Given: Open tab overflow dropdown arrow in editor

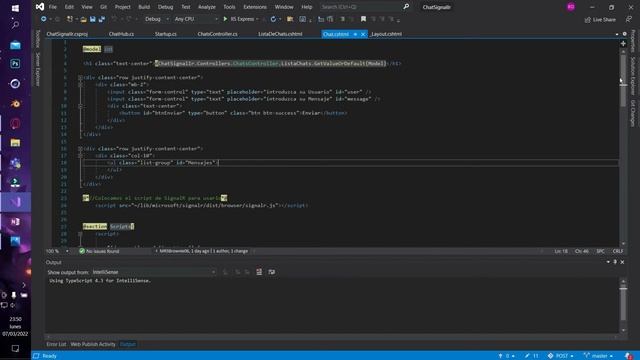Looking at the screenshot, I should click(x=617, y=34).
